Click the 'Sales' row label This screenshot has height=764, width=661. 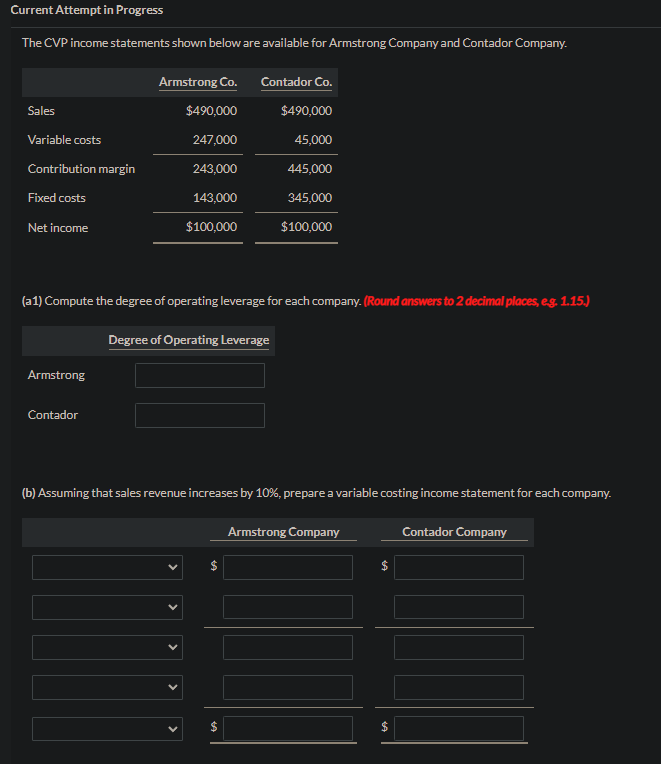coord(41,111)
